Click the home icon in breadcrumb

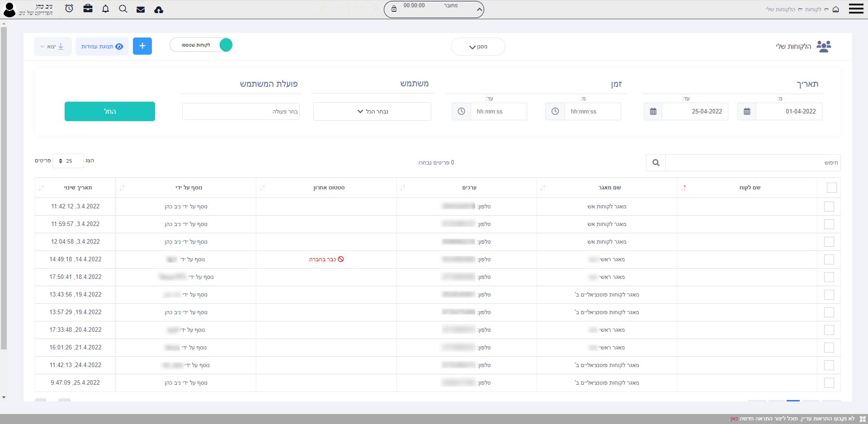835,9
